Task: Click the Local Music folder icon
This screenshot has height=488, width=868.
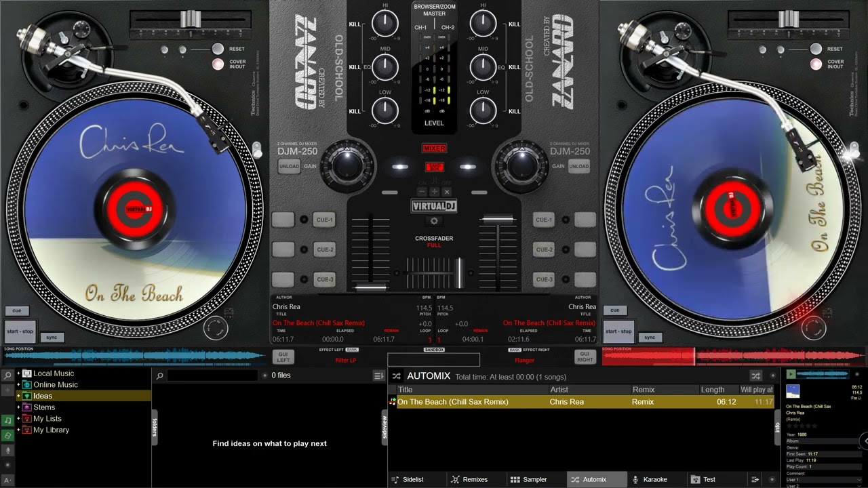Action: point(27,373)
